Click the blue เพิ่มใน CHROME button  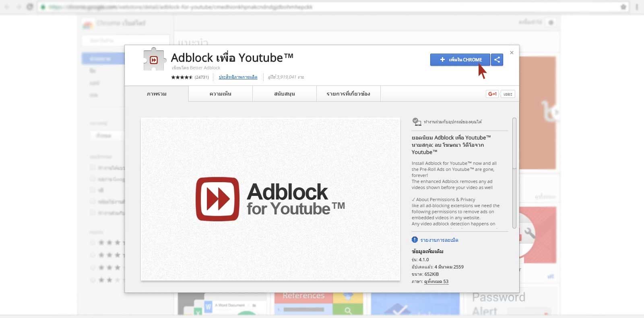pyautogui.click(x=460, y=60)
